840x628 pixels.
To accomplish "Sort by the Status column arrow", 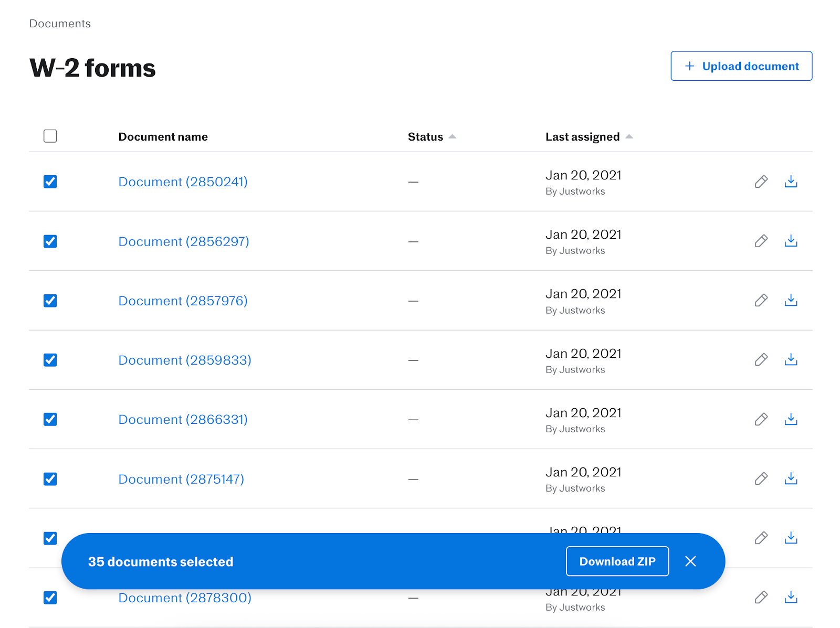I will click(x=453, y=136).
